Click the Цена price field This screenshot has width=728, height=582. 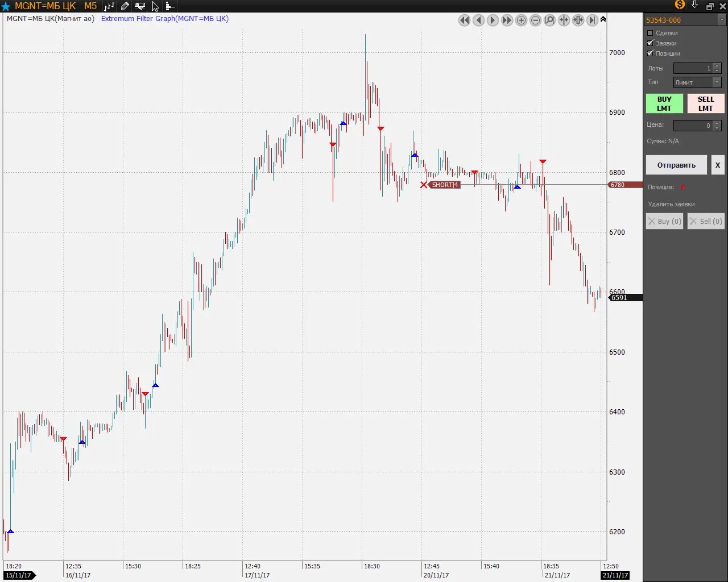pos(693,126)
